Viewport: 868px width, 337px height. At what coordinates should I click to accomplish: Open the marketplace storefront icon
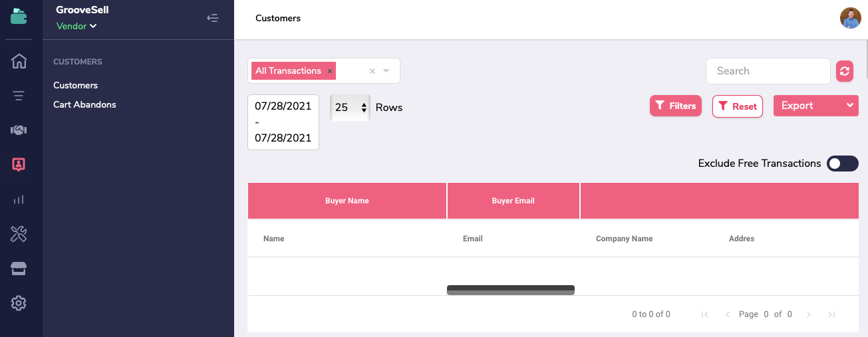pyautogui.click(x=19, y=269)
